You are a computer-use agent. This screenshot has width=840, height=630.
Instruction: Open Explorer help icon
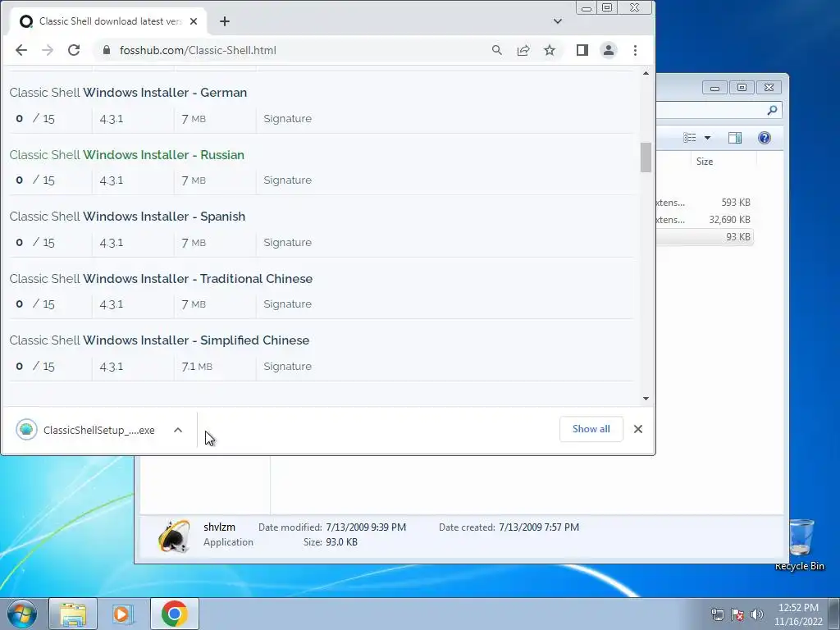pyautogui.click(x=764, y=138)
